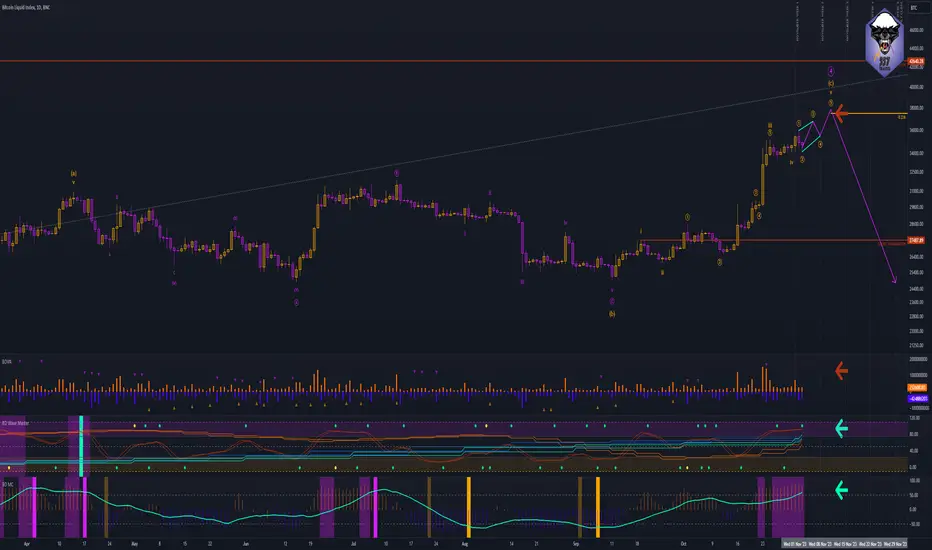This screenshot has height=550, width=932.
Task: Click the Jun label on time axis
Action: [x=245, y=543]
